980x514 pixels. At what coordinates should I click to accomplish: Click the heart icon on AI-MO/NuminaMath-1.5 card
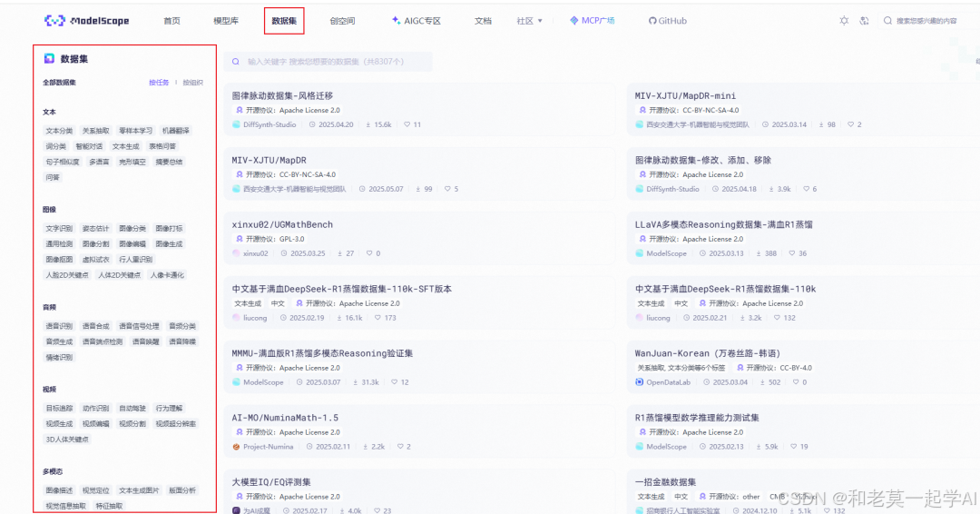[400, 447]
